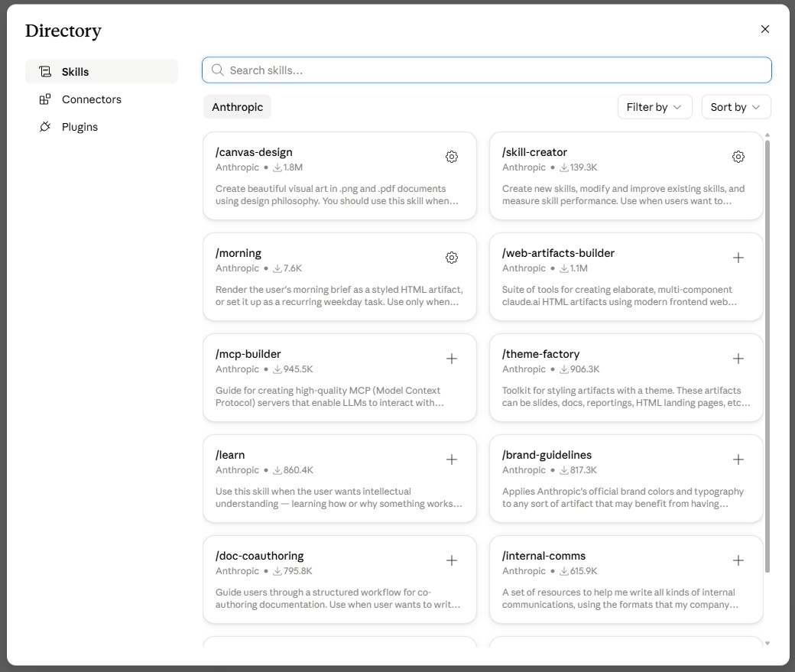Add the /internal-comms skill with plus icon

[x=738, y=560]
